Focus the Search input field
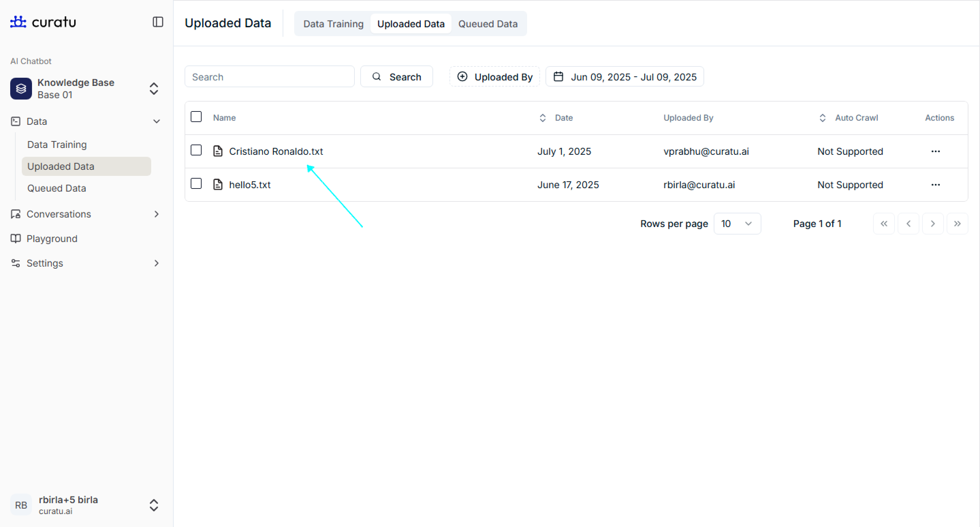980x527 pixels. pyautogui.click(x=269, y=77)
